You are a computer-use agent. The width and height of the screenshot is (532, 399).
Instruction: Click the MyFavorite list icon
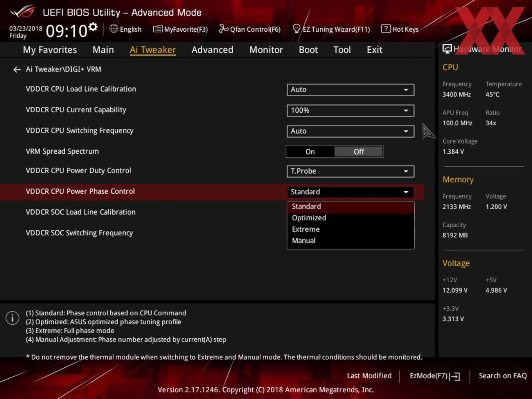point(158,29)
